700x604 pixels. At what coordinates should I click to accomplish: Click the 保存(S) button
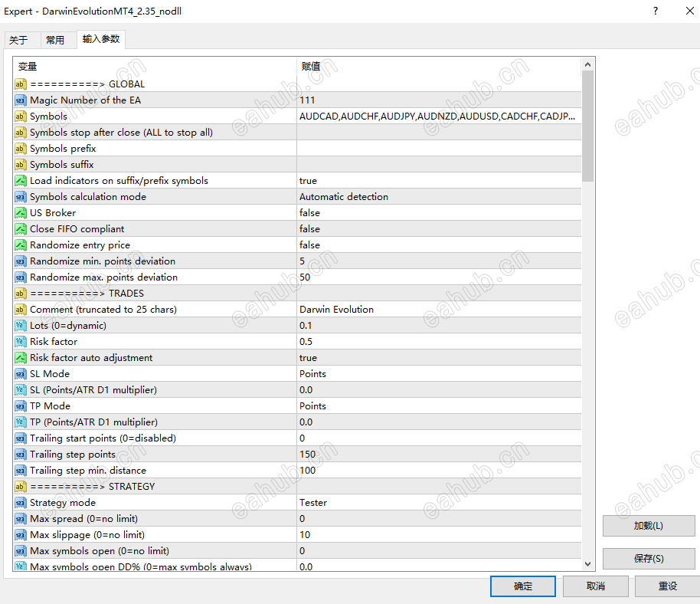coord(649,559)
